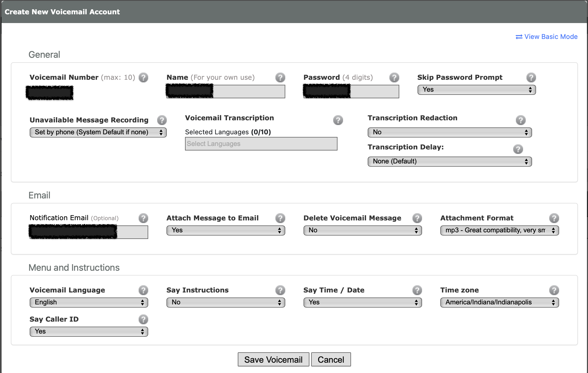Show help for Say Instructions

click(280, 290)
